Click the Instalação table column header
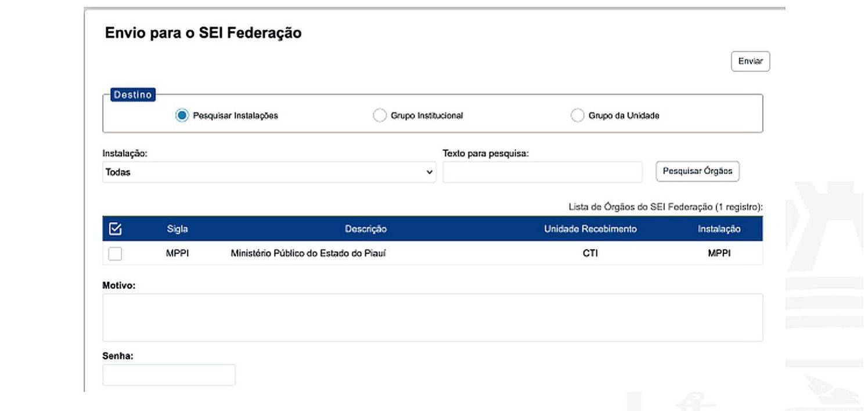Image resolution: width=868 pixels, height=411 pixels. 719,229
